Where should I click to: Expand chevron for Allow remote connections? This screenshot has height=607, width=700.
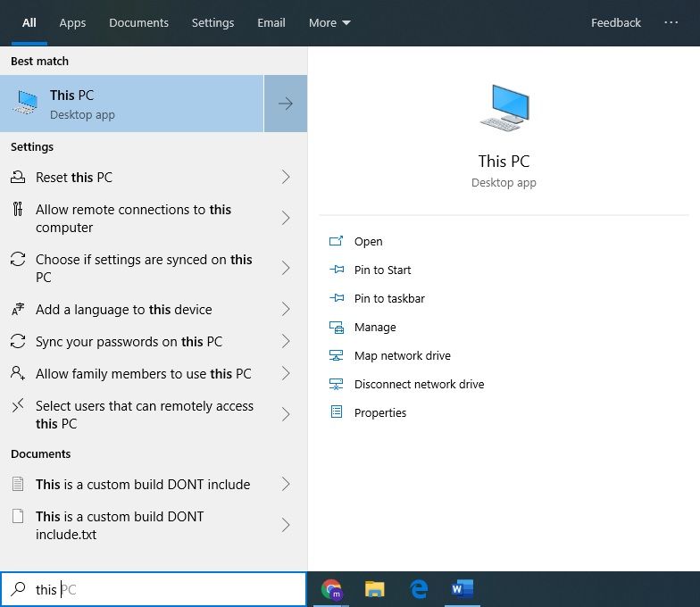(x=286, y=218)
